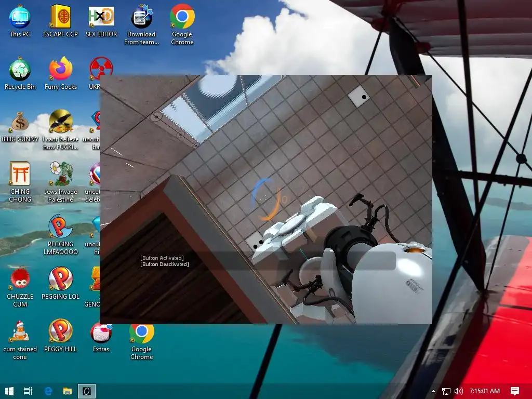Viewport: 532px width, 399px height.
Task: Select the flower and plant game icon
Action: click(60, 174)
